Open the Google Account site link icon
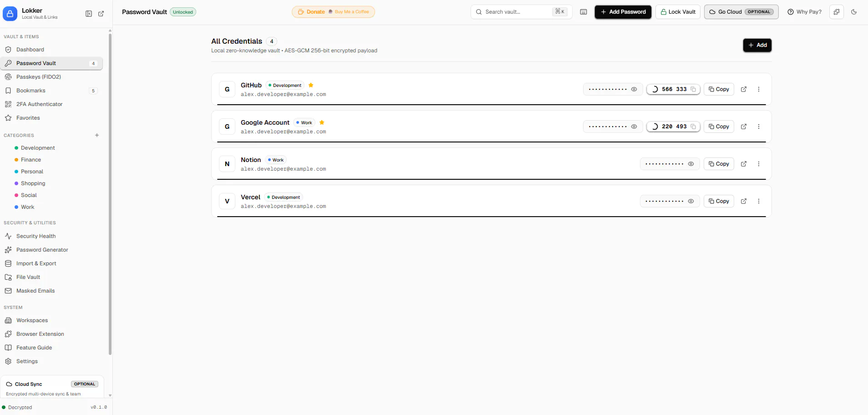 (x=744, y=127)
